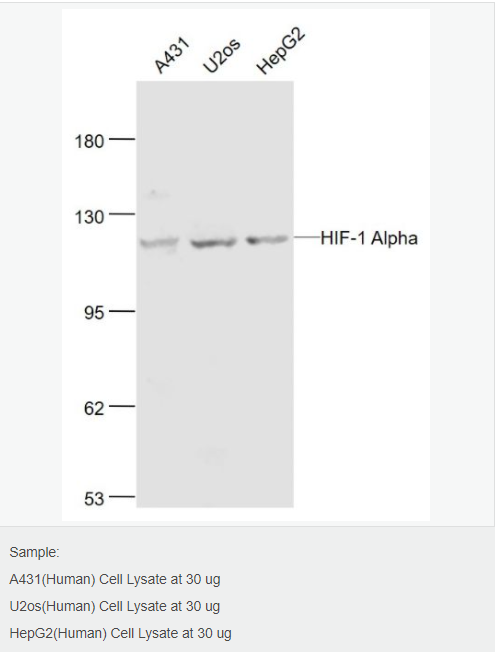Click the 62 kDa marker label

[x=94, y=408]
